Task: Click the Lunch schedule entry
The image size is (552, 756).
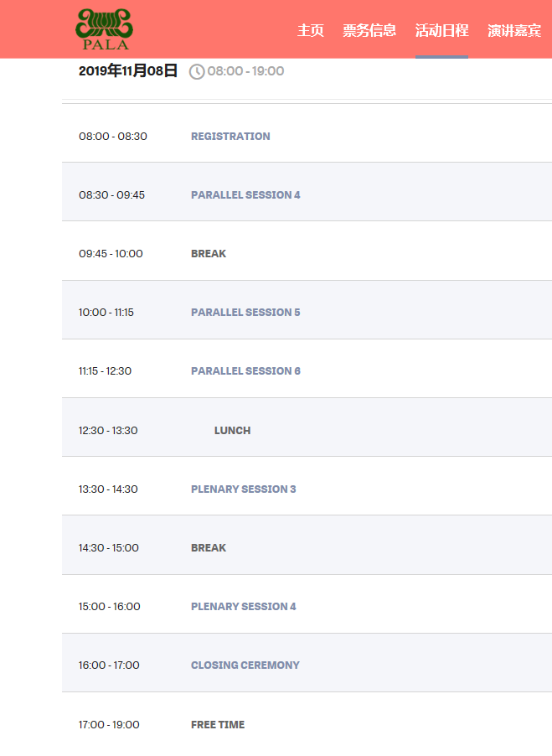Action: pos(232,431)
